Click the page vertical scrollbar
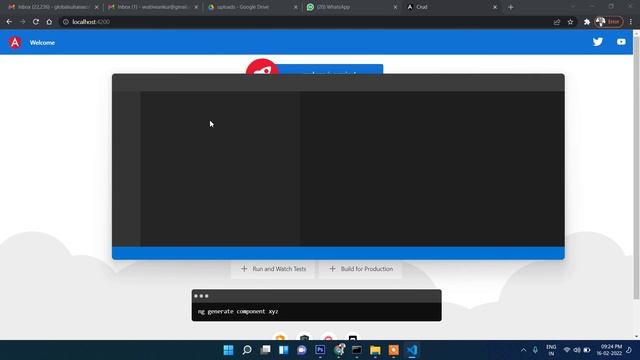 [636, 167]
